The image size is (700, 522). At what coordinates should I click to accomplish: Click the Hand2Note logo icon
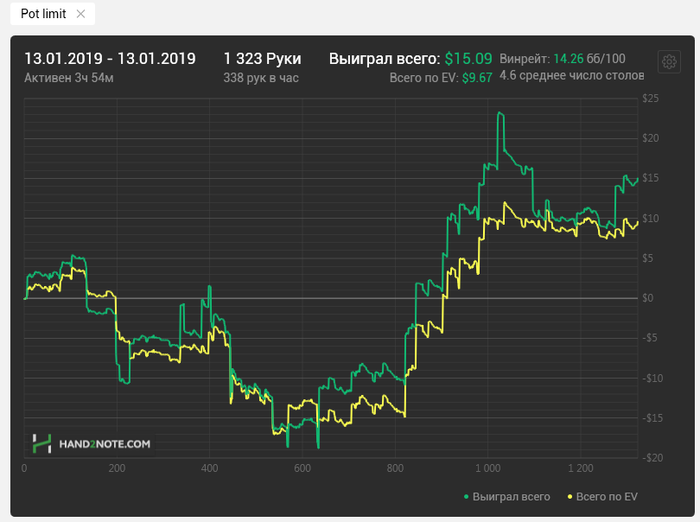tap(42, 442)
